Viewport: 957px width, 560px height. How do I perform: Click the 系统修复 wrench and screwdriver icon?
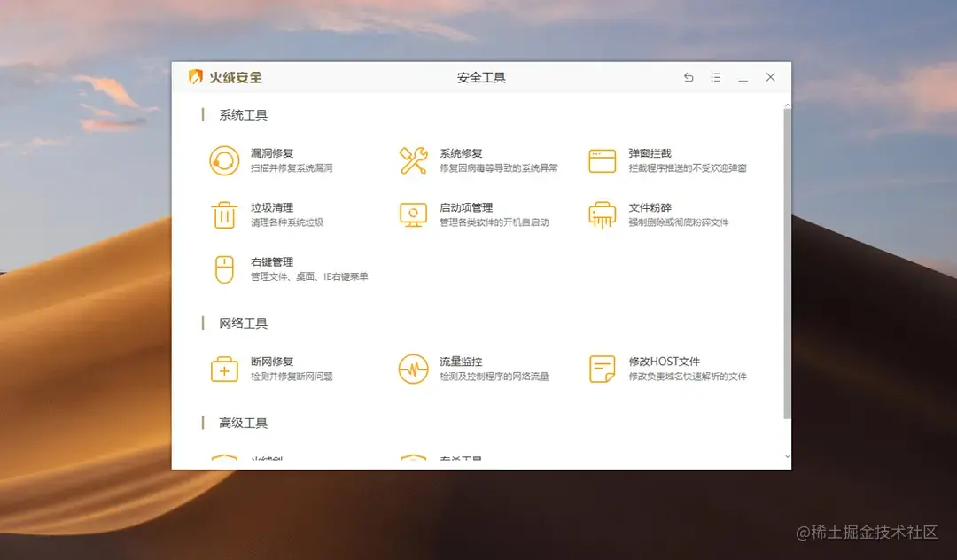[413, 160]
